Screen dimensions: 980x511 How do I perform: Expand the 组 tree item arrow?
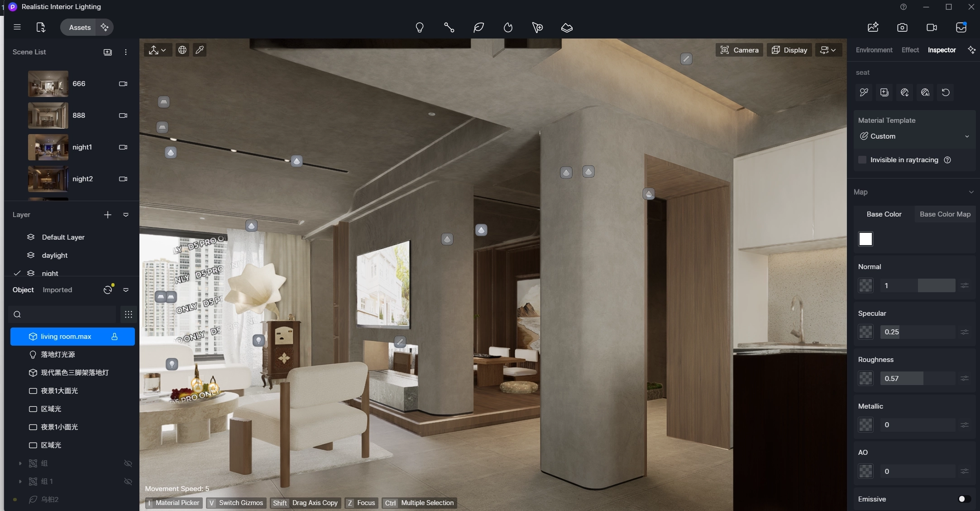[20, 463]
